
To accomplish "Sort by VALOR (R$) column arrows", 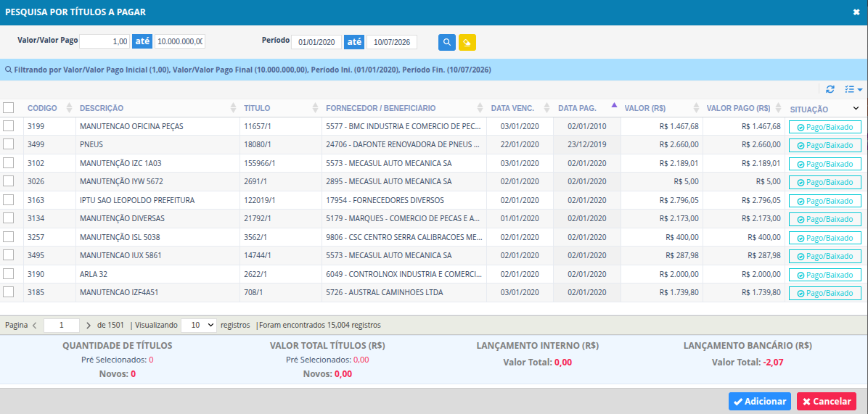I will (x=695, y=108).
